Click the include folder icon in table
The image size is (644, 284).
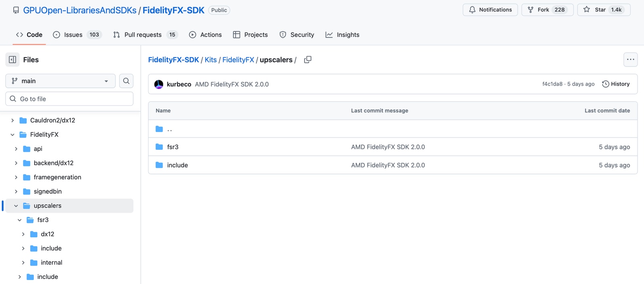[159, 165]
